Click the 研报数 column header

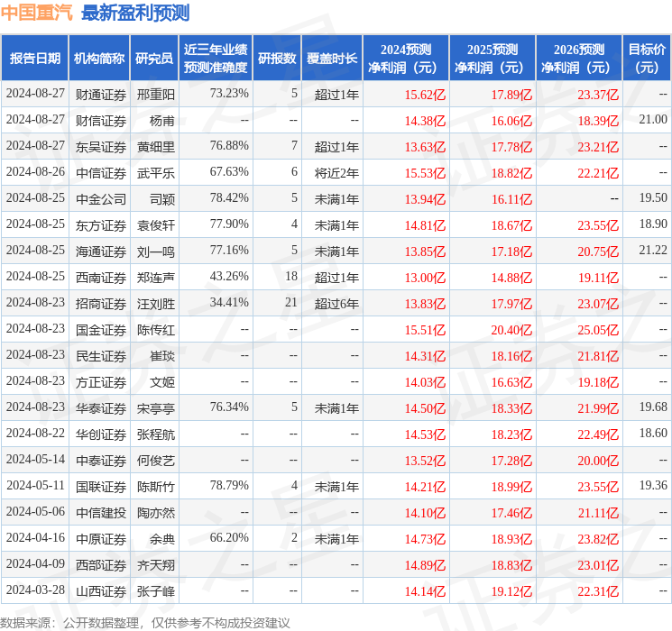pyautogui.click(x=277, y=59)
